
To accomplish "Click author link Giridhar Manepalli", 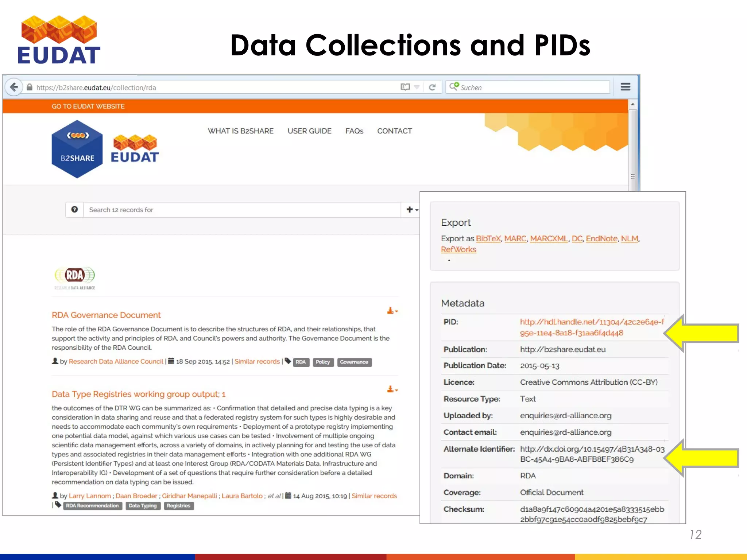I will tap(189, 496).
